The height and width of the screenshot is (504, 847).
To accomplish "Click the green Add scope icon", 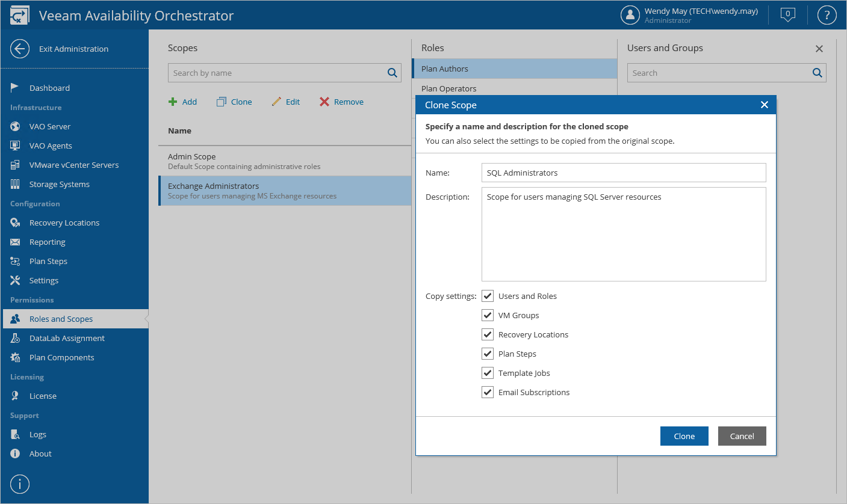I will 173,102.
